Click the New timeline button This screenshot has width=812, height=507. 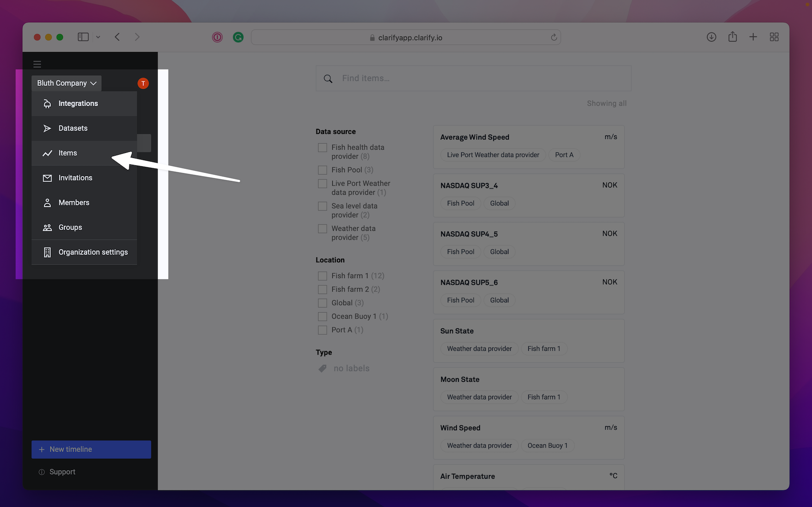pos(91,449)
